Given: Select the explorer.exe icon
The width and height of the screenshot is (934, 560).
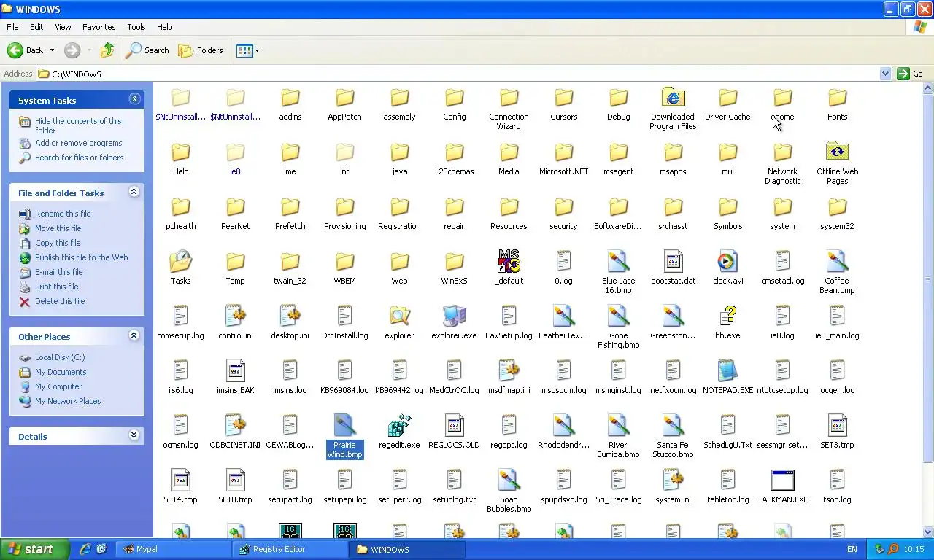Looking at the screenshot, I should pos(454,316).
